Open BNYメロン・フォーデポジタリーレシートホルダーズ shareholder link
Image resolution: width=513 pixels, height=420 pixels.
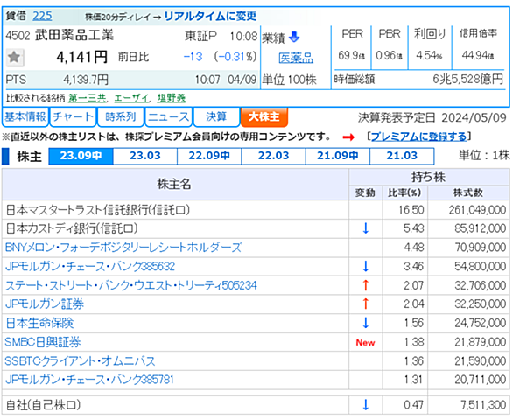click(x=123, y=248)
